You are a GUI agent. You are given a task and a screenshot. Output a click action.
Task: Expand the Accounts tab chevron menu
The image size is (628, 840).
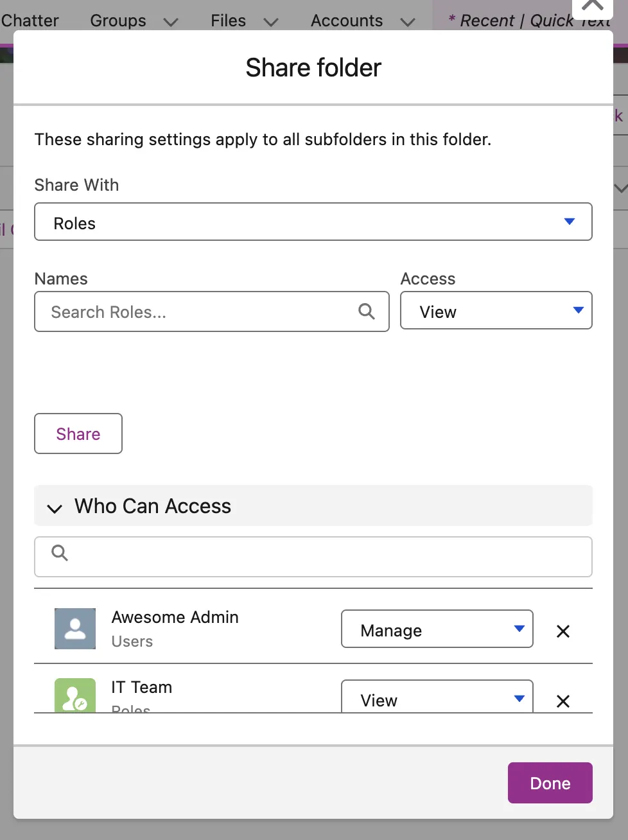(408, 22)
